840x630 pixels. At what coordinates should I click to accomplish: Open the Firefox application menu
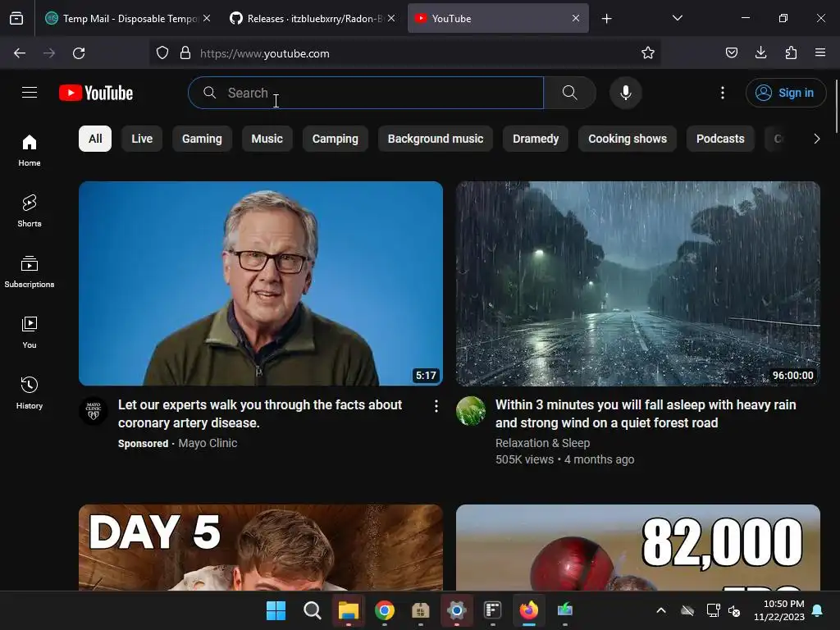[820, 52]
